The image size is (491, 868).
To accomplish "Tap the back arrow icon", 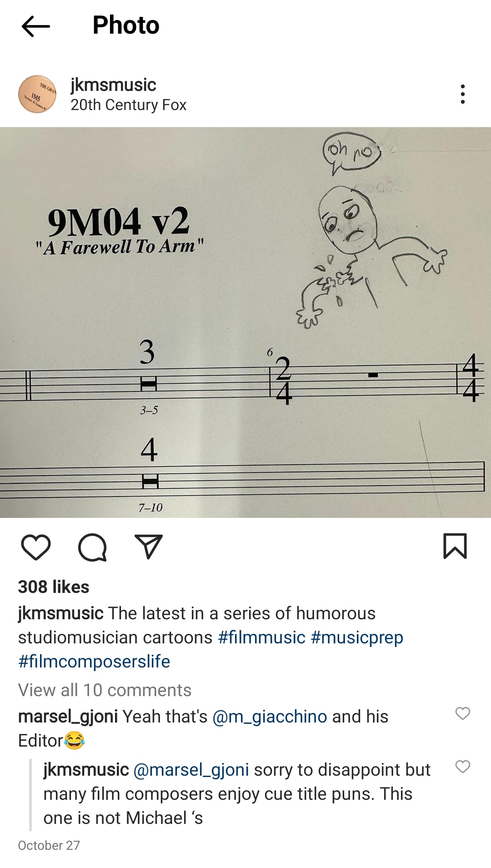I will click(x=35, y=26).
